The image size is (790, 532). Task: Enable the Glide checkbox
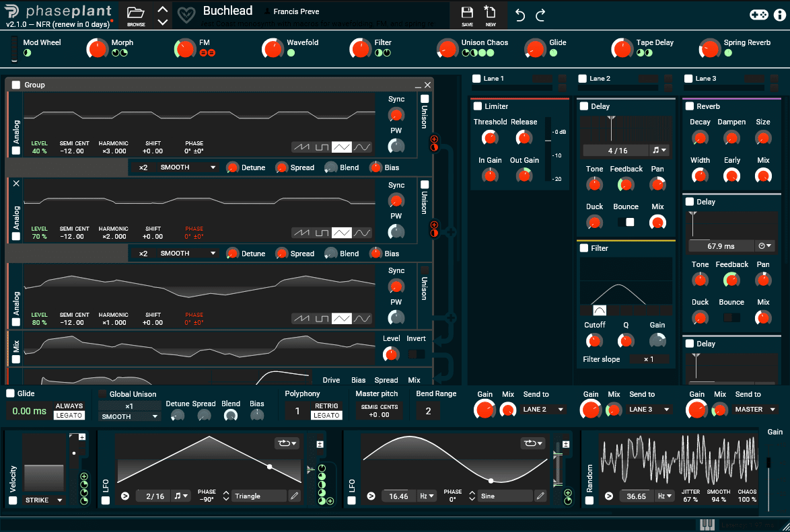(x=10, y=393)
